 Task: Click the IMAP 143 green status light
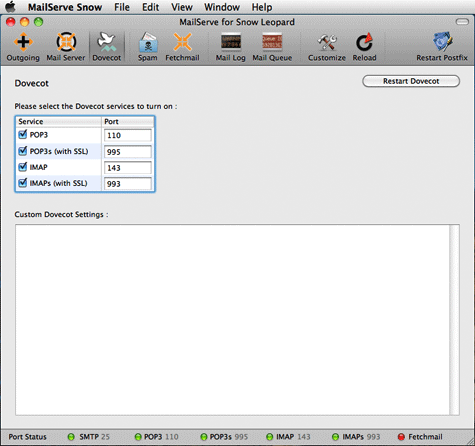(x=270, y=437)
